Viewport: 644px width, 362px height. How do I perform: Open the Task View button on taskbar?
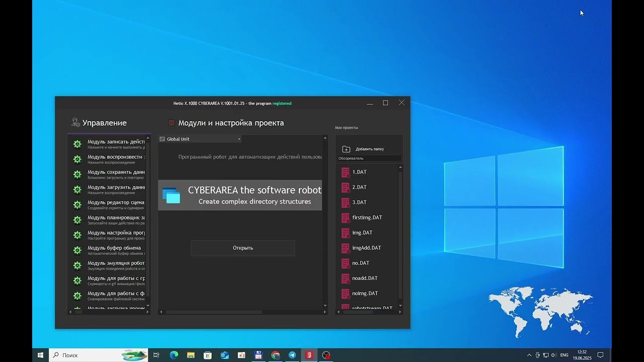point(156,355)
